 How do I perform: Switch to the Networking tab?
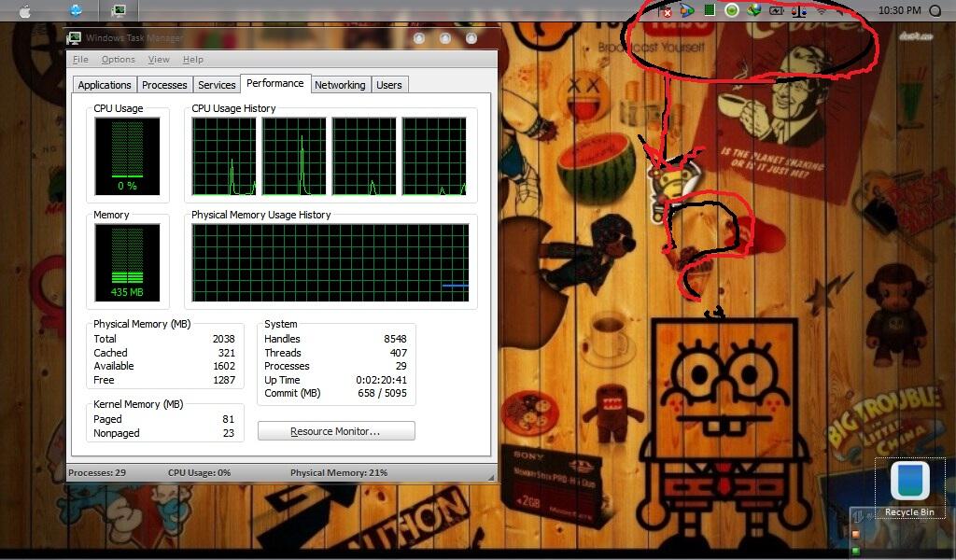pyautogui.click(x=340, y=85)
